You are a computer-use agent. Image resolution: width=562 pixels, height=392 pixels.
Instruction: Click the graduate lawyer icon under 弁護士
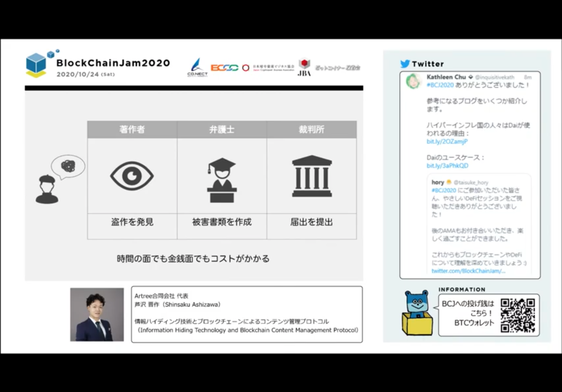(x=222, y=180)
